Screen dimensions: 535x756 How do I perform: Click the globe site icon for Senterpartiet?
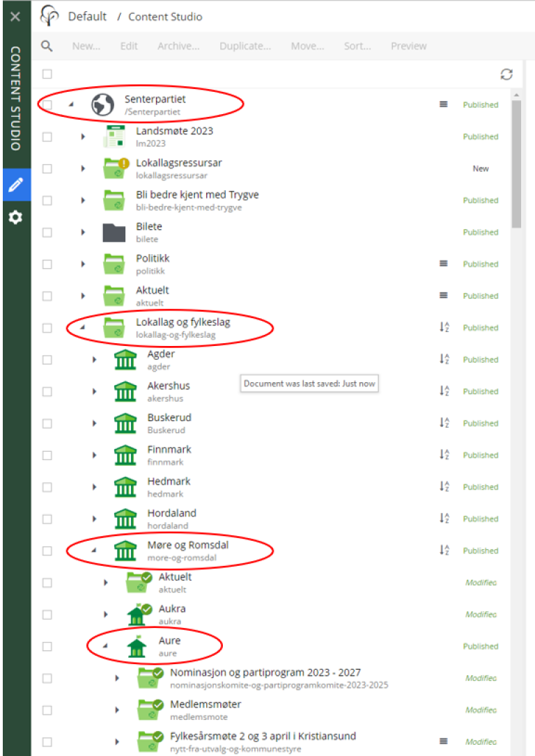click(103, 104)
